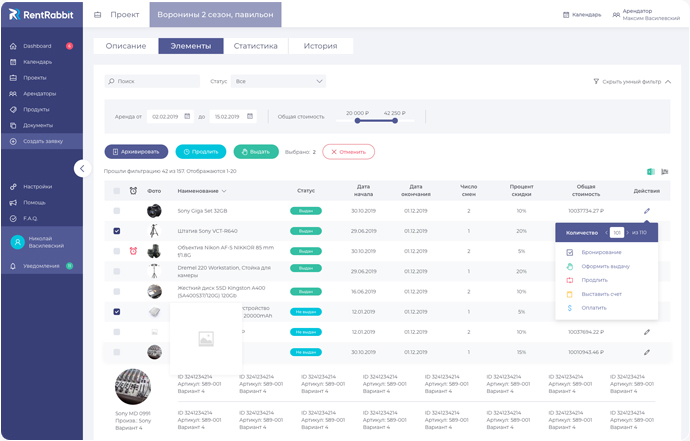Check the checkbox in the 10037694.22 ₽ row
The width and height of the screenshot is (690, 441).
click(117, 332)
